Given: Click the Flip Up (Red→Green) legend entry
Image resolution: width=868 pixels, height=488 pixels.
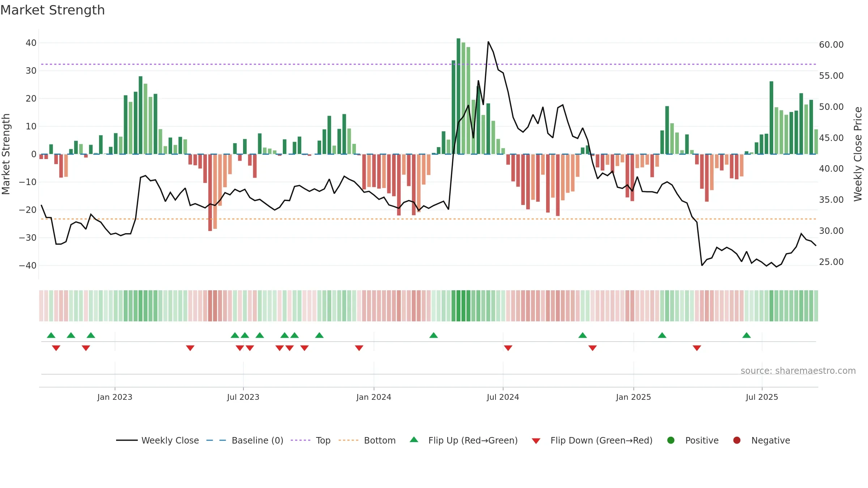Looking at the screenshot, I should click(x=464, y=440).
